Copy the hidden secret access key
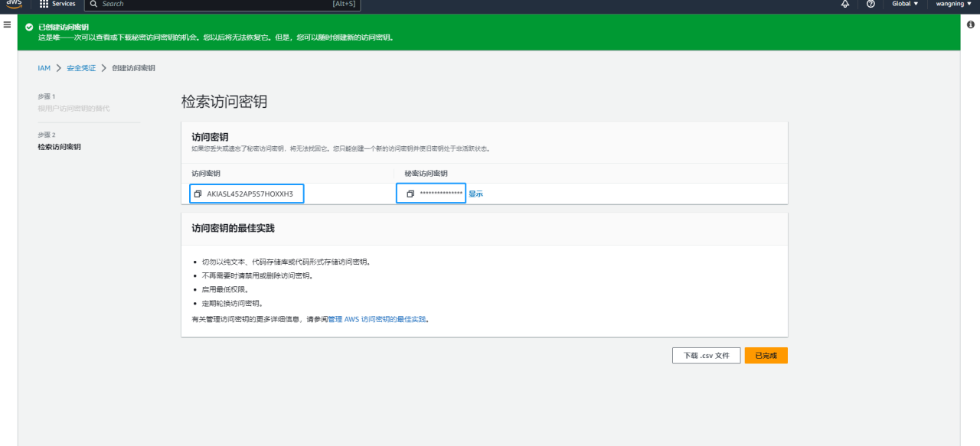This screenshot has height=446, width=980. coord(410,194)
